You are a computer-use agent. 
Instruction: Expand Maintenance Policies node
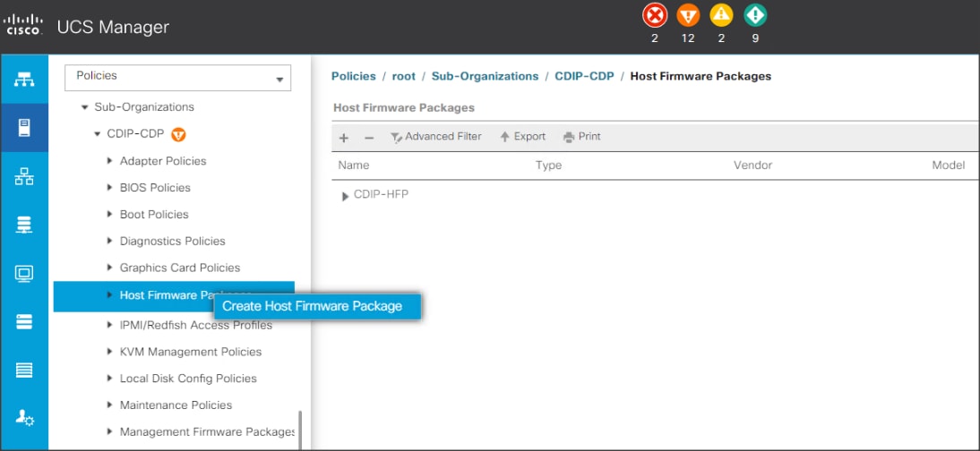[x=110, y=404]
